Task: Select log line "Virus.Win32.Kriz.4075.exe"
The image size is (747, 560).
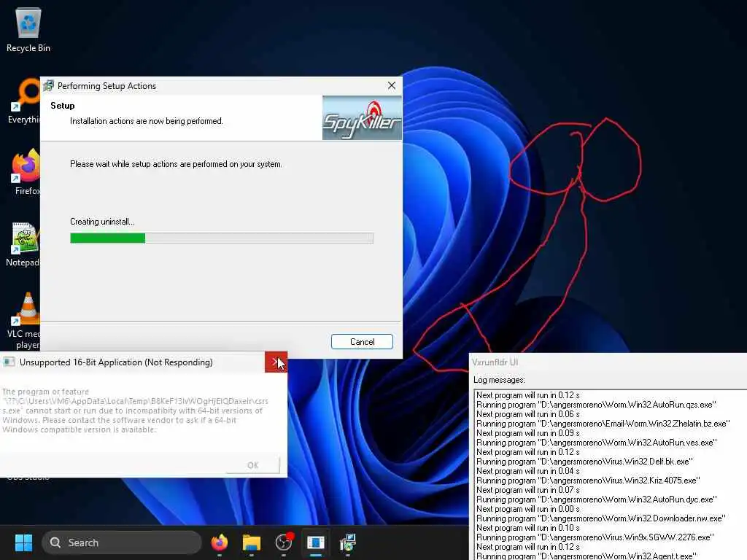Action: [x=588, y=481]
